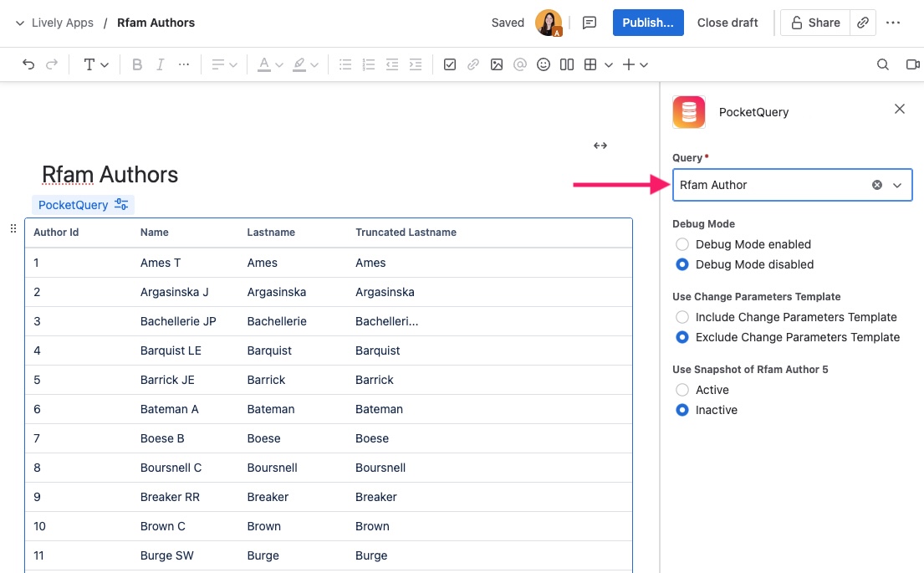Close the PocketQuery panel

pyautogui.click(x=899, y=109)
